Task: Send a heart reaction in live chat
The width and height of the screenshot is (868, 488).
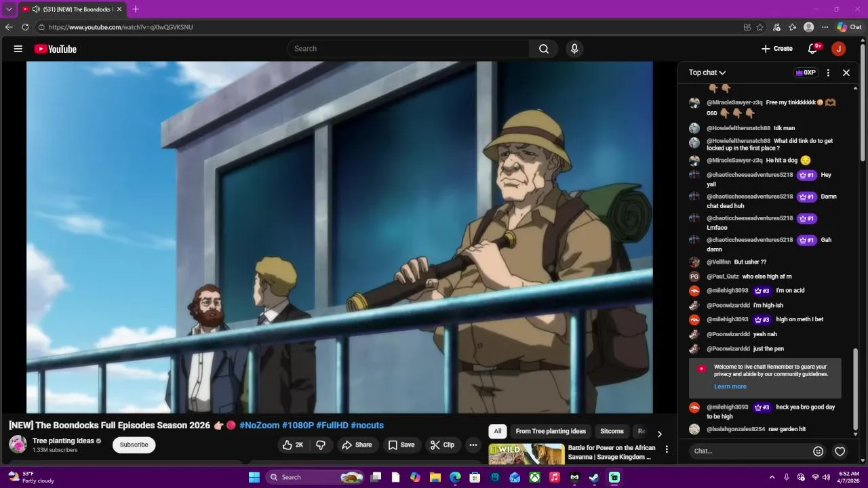Action: tap(840, 451)
